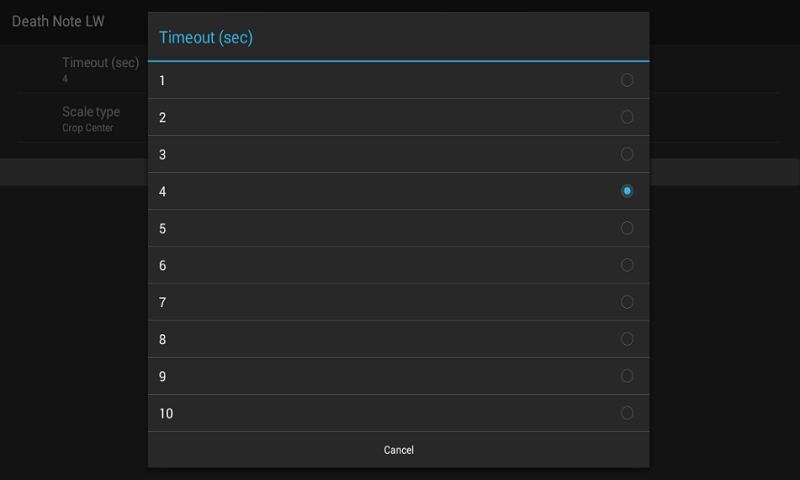800x480 pixels.
Task: Cancel the Timeout dialog
Action: pos(398,450)
